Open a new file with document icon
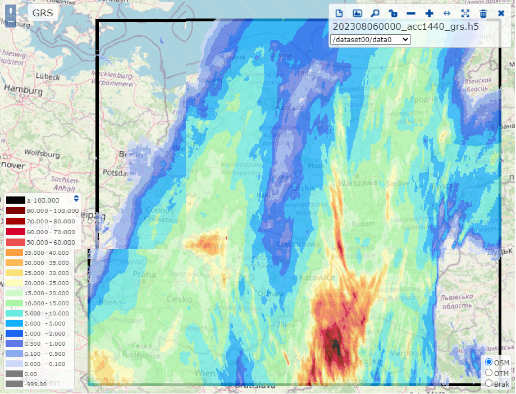Image resolution: width=516 pixels, height=394 pixels. pyautogui.click(x=339, y=13)
